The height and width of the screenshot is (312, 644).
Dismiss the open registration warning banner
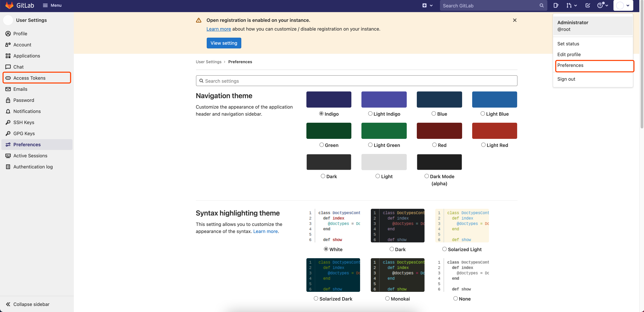point(514,20)
